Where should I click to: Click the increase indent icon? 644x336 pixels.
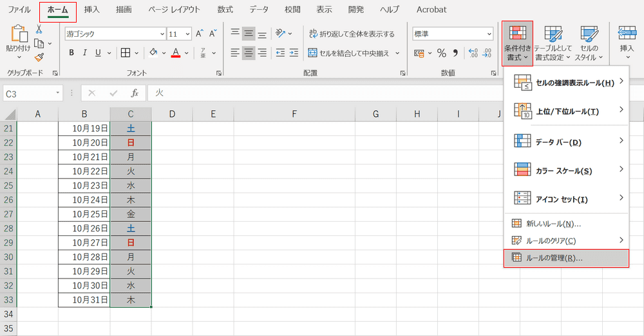[294, 53]
